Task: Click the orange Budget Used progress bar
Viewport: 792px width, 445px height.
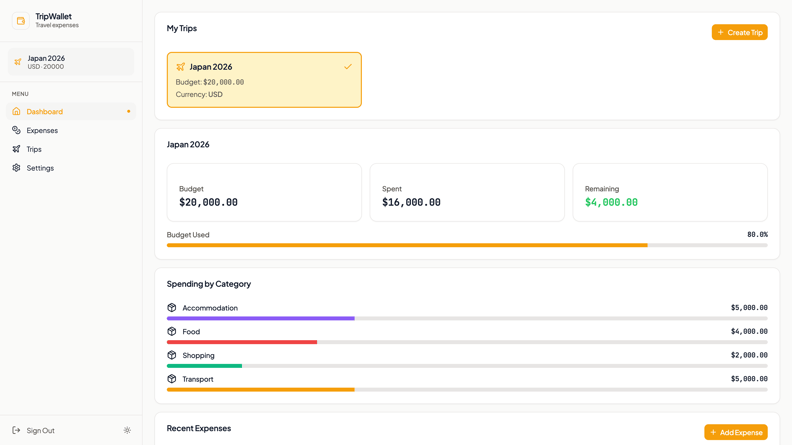Action: click(407, 245)
